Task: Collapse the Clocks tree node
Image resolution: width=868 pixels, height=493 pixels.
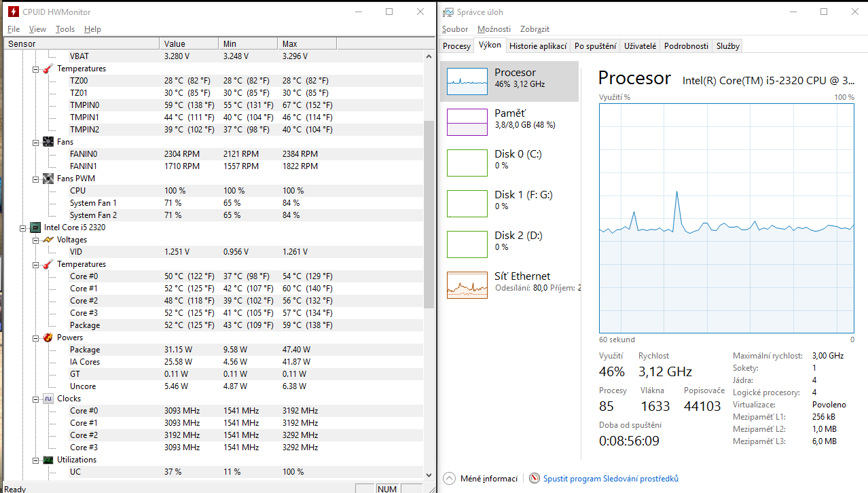Action: coord(36,399)
